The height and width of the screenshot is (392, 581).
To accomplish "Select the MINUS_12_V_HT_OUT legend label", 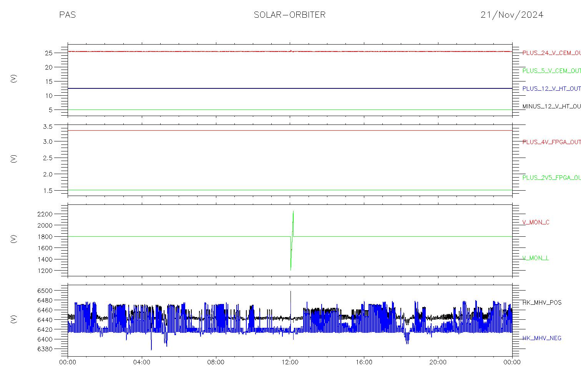I will click(551, 106).
